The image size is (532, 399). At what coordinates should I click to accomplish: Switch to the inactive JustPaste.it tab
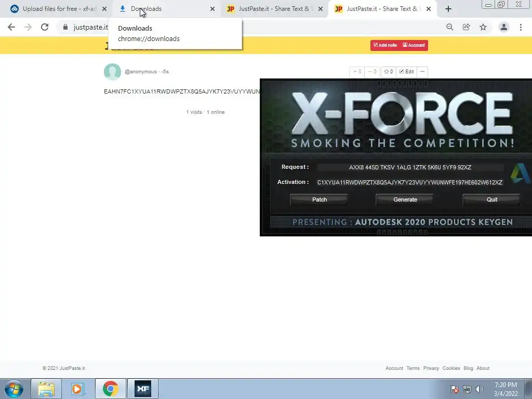click(274, 9)
